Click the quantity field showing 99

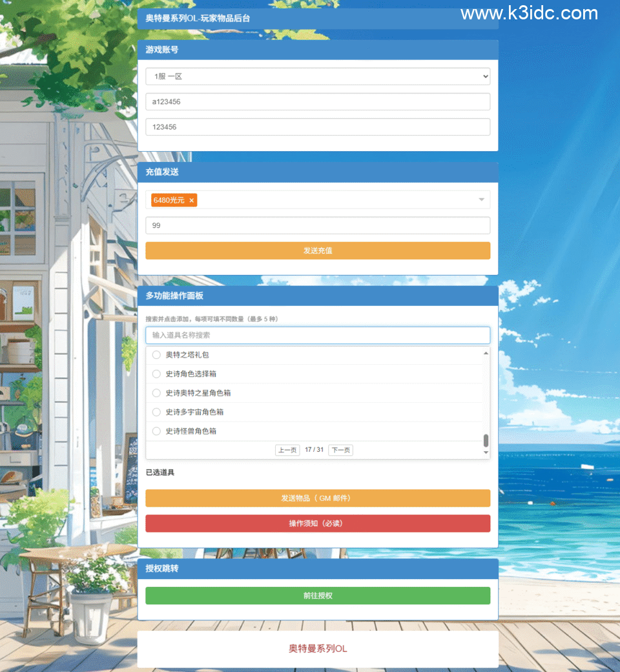click(318, 225)
